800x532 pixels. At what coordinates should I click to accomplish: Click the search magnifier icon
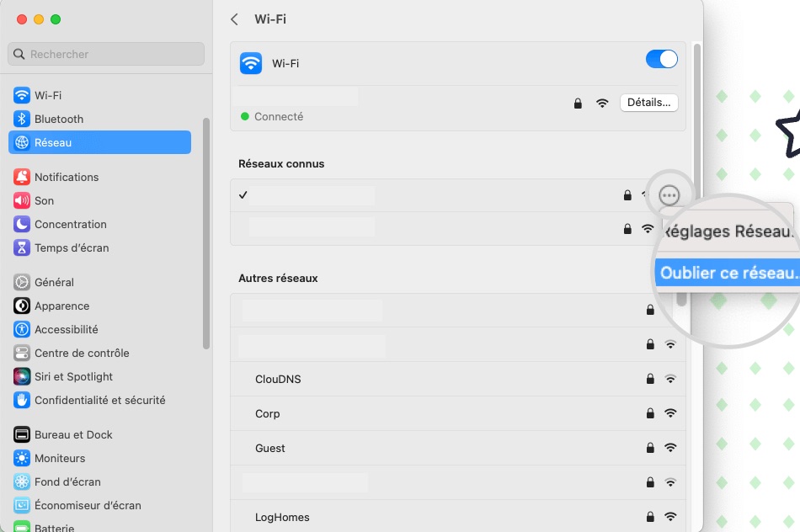19,54
